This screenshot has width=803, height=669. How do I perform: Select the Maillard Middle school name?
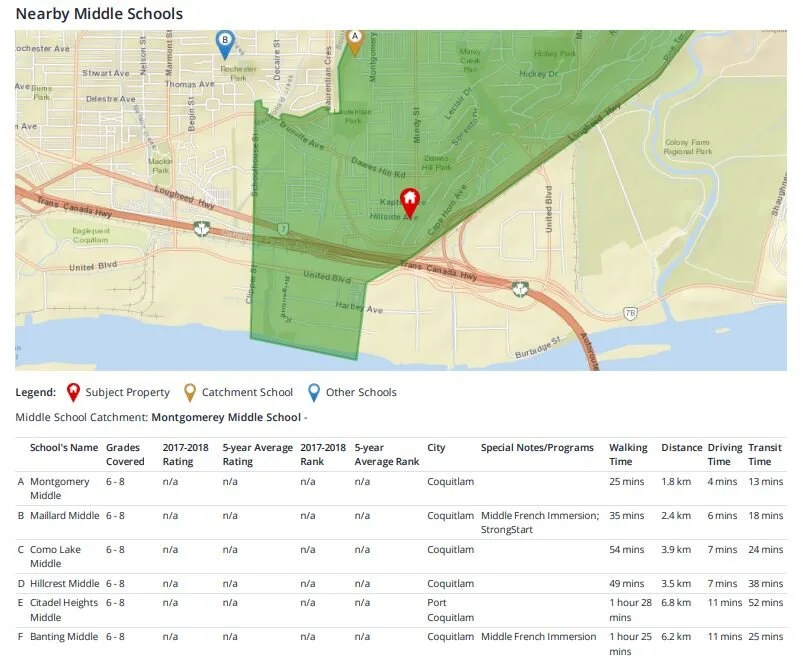65,515
